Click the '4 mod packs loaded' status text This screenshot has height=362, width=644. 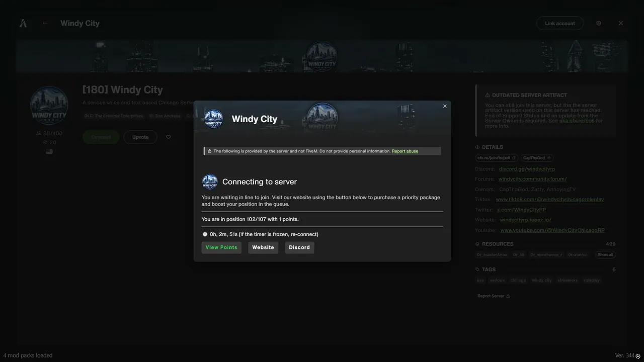click(x=28, y=355)
